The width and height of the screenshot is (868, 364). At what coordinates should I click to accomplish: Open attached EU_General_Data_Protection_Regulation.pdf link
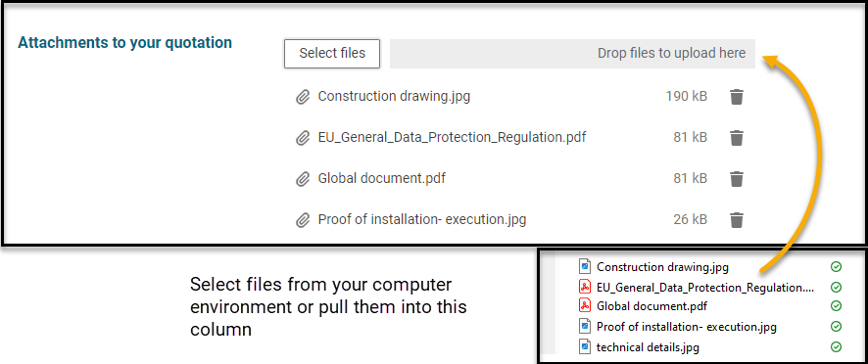click(452, 137)
